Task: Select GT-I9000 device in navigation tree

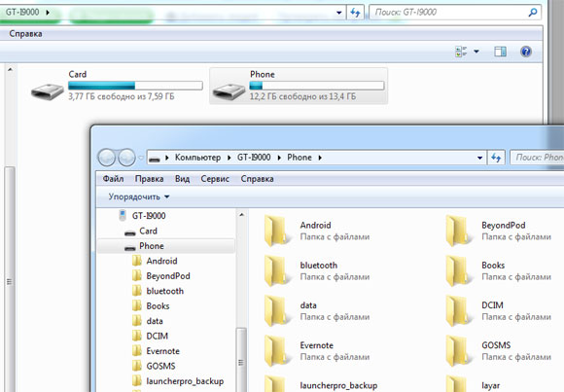Action: (x=149, y=216)
